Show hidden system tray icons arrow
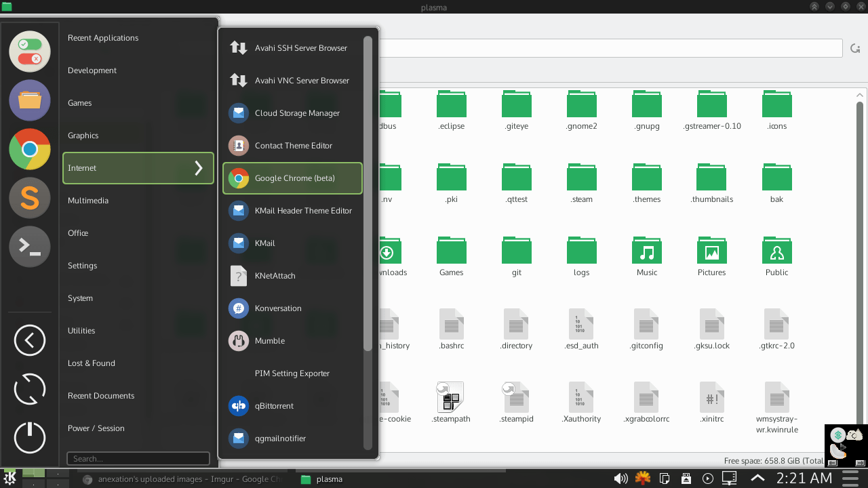This screenshot has width=868, height=488. click(x=757, y=479)
